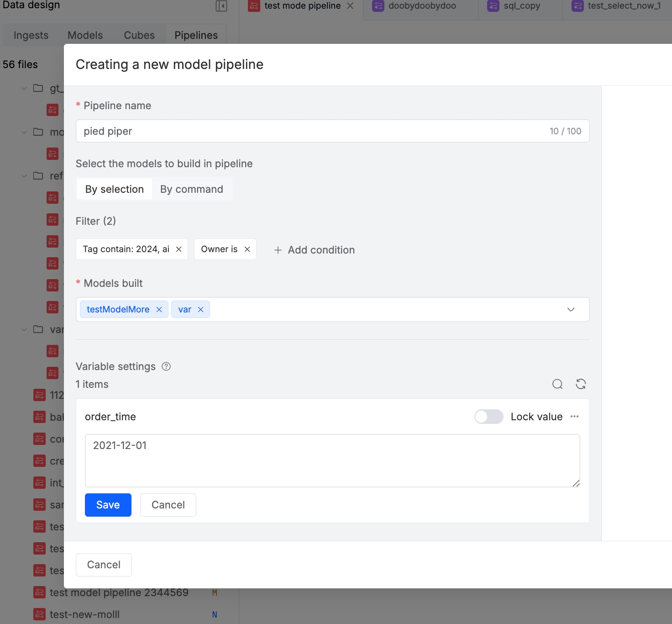Click the search icon in Variable settings

pyautogui.click(x=557, y=384)
